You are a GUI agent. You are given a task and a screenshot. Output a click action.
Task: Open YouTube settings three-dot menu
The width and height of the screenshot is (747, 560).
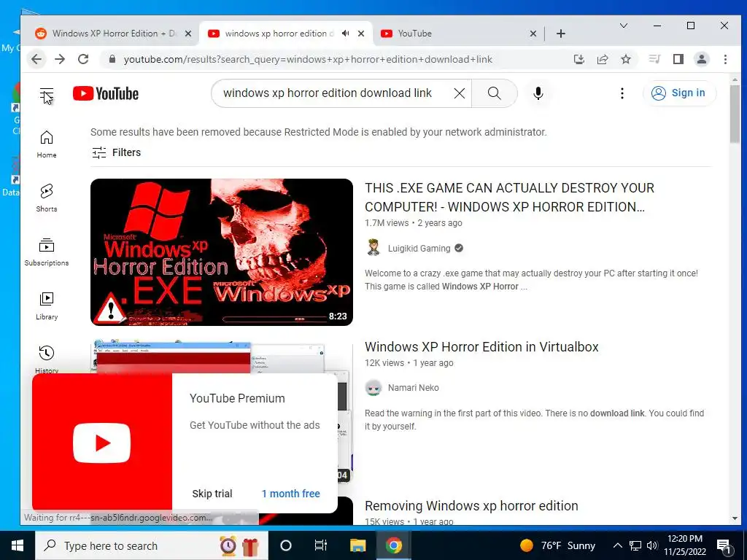622,93
